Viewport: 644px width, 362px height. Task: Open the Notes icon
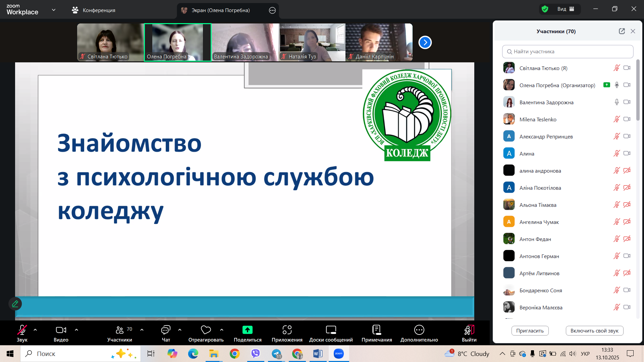pos(376,330)
